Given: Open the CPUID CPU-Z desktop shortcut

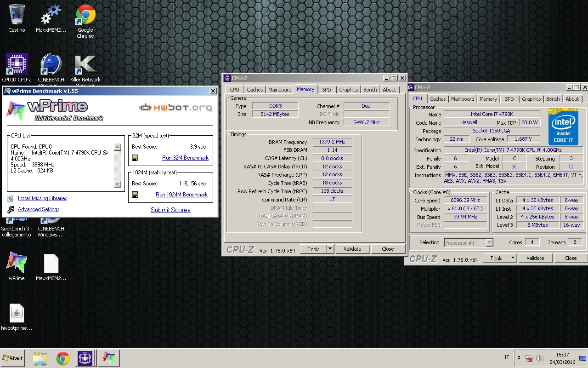Looking at the screenshot, I should pos(17,68).
